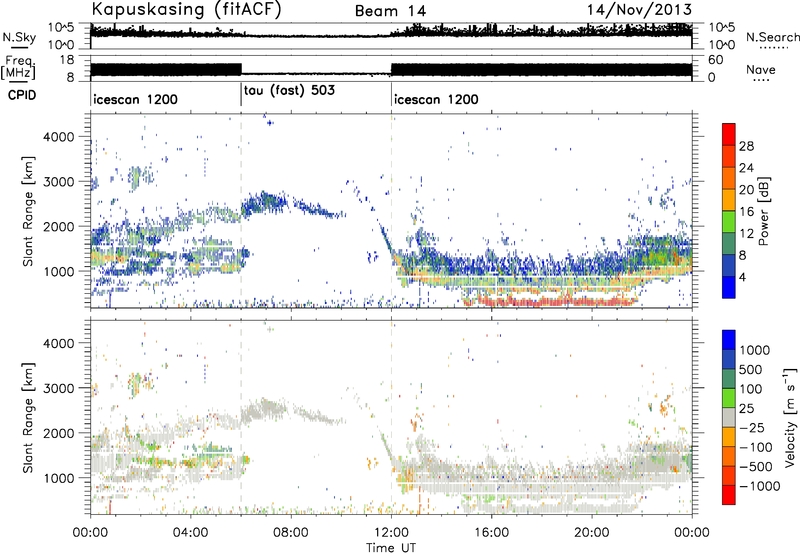Image resolution: width=800 pixels, height=554 pixels.
Task: Click the 'CPID' row label
Action: click(x=22, y=95)
